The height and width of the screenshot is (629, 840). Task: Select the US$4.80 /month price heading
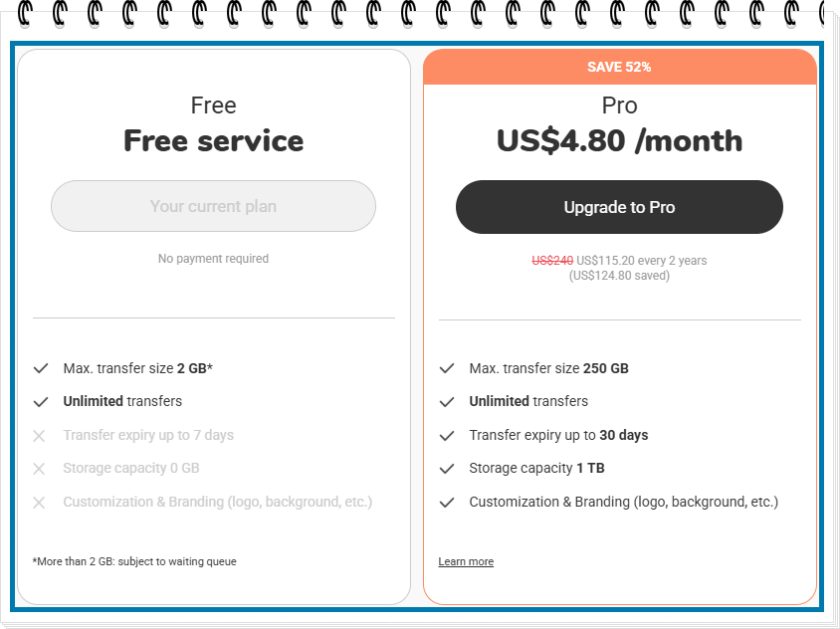pyautogui.click(x=619, y=141)
